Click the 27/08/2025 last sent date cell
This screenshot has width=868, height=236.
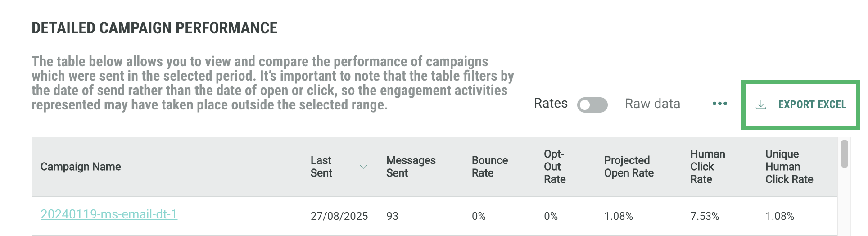339,216
